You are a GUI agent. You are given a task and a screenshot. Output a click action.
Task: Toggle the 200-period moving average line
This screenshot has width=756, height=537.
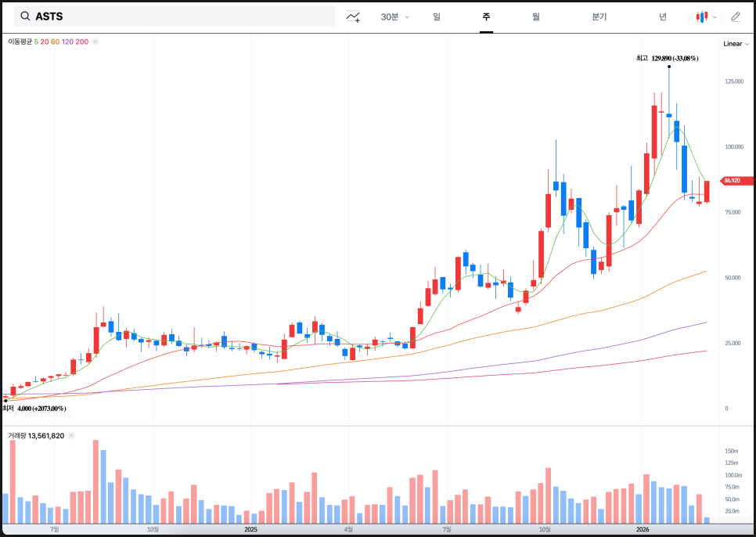(81, 41)
